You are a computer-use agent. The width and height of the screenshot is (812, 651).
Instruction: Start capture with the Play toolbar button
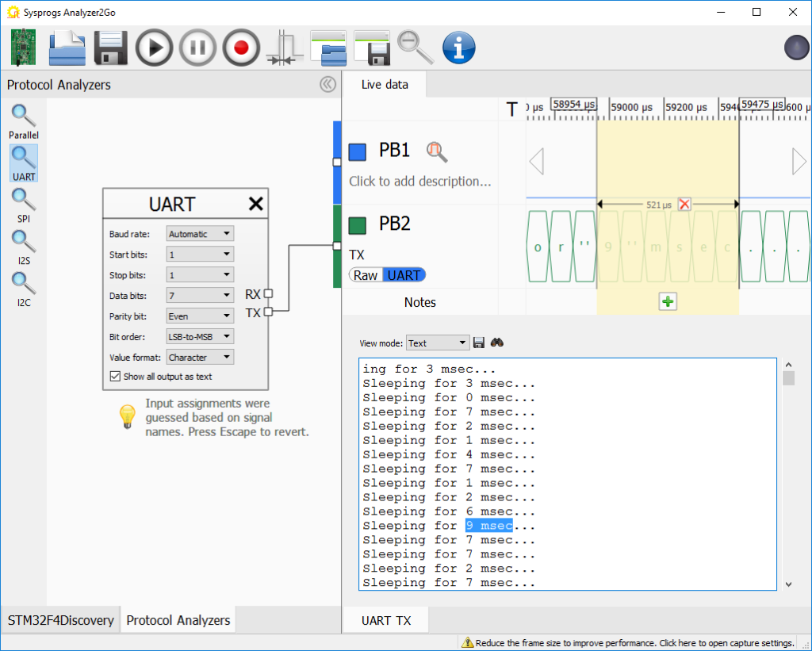(x=154, y=48)
